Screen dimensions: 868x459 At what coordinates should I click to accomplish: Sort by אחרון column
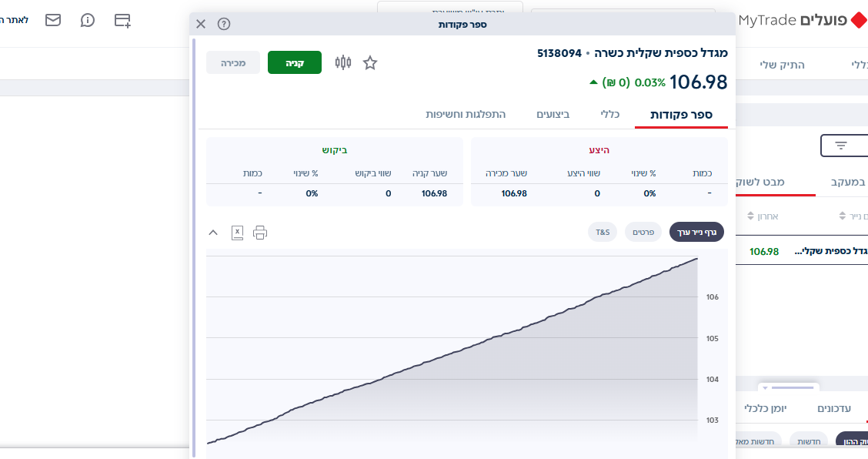[x=763, y=216]
